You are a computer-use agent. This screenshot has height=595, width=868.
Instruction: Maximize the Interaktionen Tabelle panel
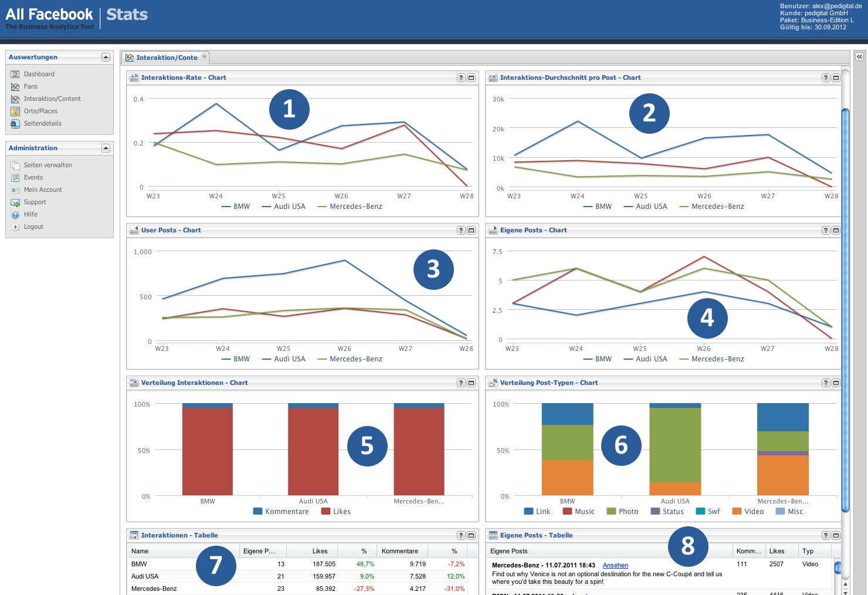471,535
